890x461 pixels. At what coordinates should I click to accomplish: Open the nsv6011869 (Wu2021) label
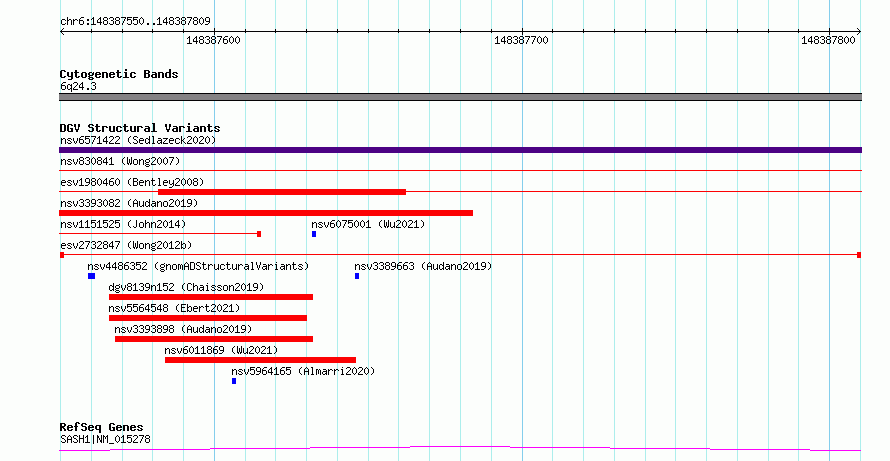[x=221, y=350]
